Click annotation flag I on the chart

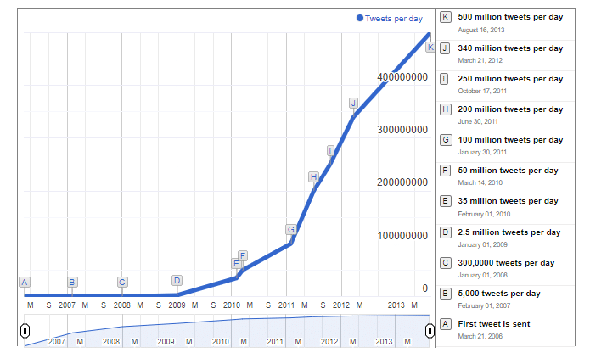[330, 151]
